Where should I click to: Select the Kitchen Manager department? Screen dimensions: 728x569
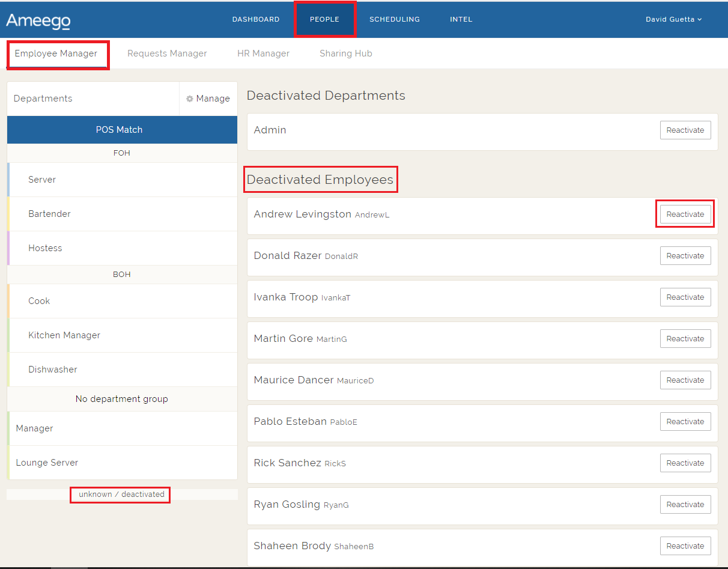pos(64,335)
